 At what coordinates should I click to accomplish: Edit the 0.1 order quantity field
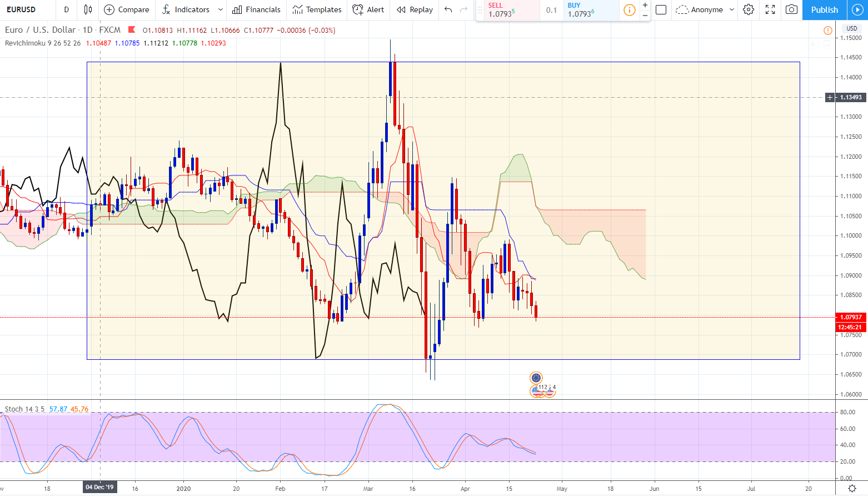(551, 10)
